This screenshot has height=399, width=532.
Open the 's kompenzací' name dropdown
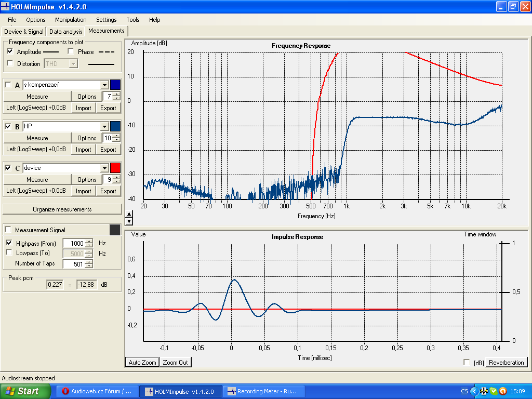pyautogui.click(x=104, y=85)
